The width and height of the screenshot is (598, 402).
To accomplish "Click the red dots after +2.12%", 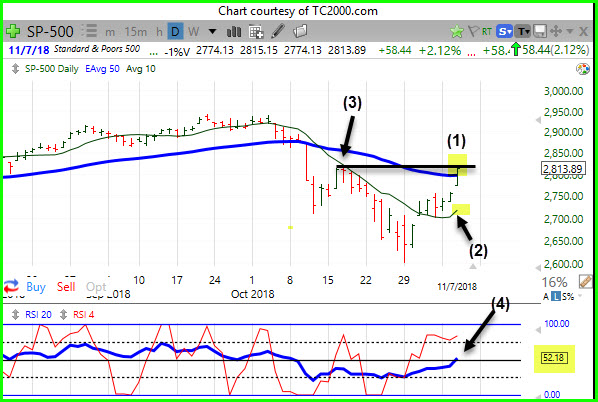I will pyautogui.click(x=471, y=54).
